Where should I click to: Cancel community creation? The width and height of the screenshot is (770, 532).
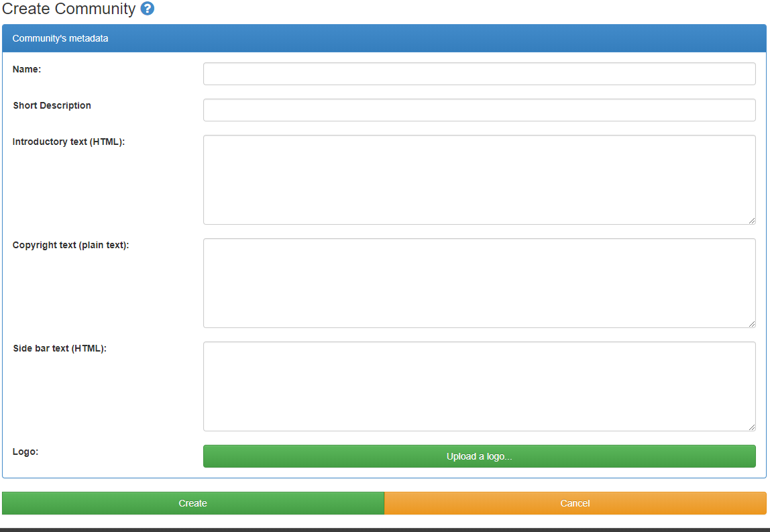[575, 503]
